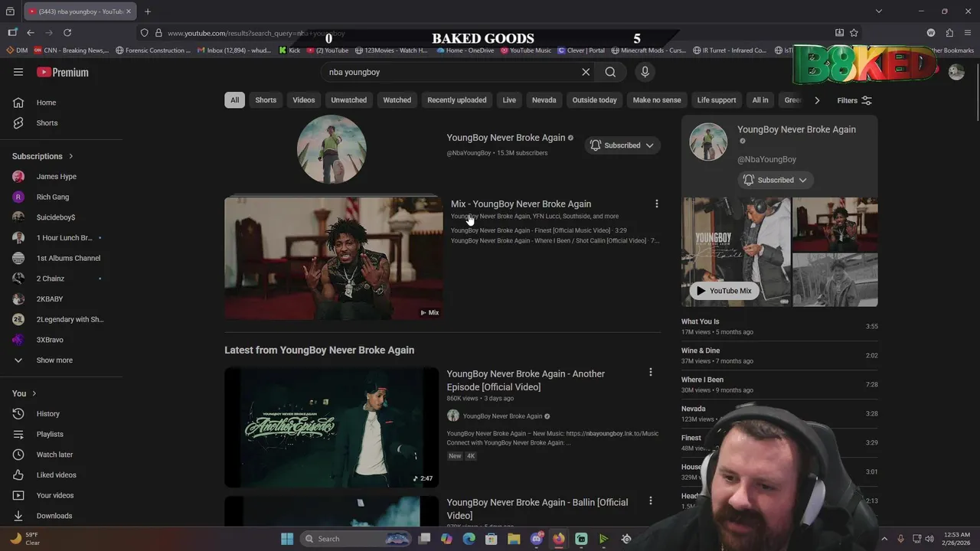Reload the page in browser toolbar

pyautogui.click(x=67, y=33)
